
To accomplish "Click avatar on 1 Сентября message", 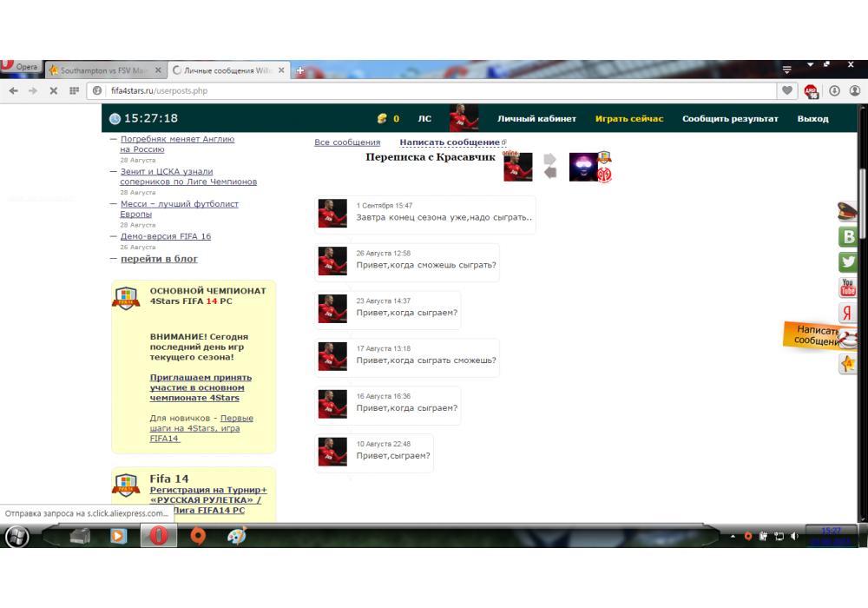I will pos(332,214).
